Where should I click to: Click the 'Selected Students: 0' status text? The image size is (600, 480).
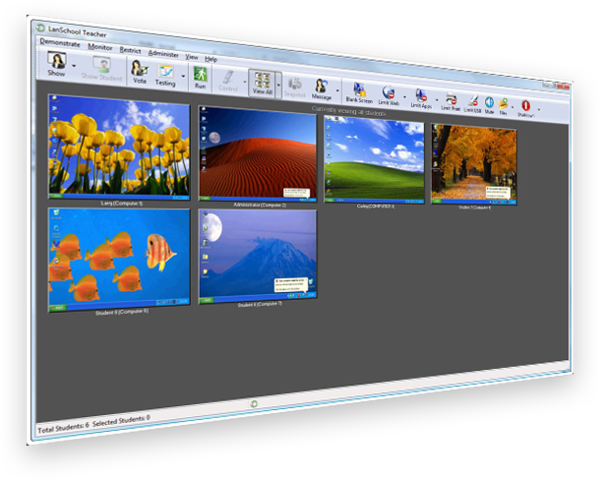pos(121,421)
